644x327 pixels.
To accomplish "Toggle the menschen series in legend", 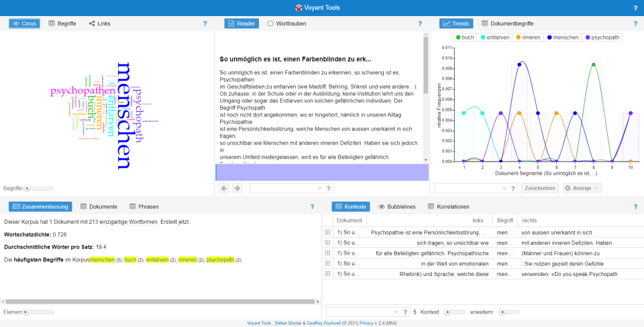I will [x=563, y=38].
